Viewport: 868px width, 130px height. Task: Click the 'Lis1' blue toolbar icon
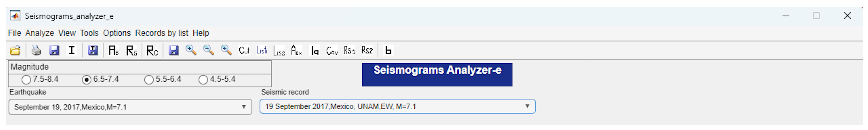tap(262, 51)
